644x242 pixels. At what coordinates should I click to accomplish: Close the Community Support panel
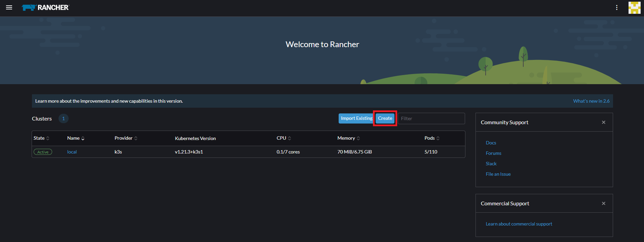[604, 122]
